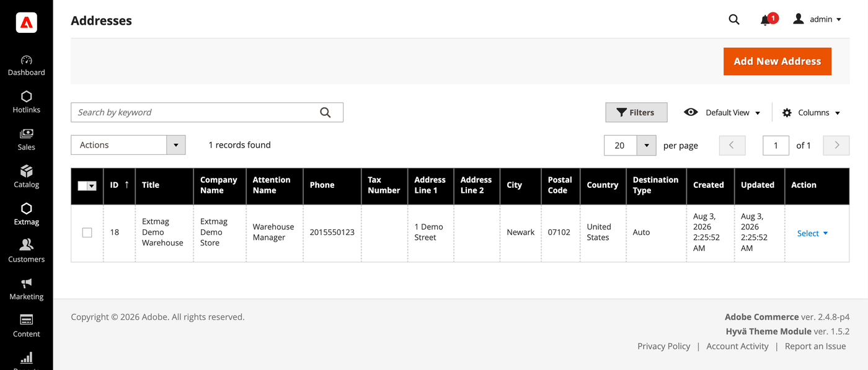868x370 pixels.
Task: Sort by Company Name column header
Action: [x=220, y=185]
